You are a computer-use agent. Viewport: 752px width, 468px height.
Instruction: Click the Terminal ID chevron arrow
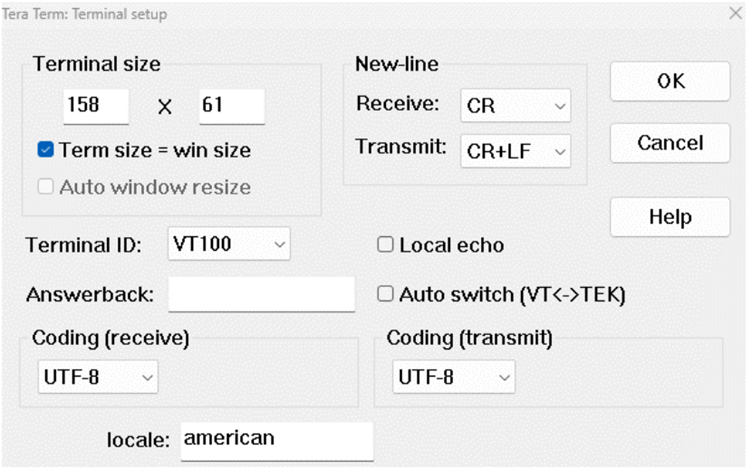(280, 245)
